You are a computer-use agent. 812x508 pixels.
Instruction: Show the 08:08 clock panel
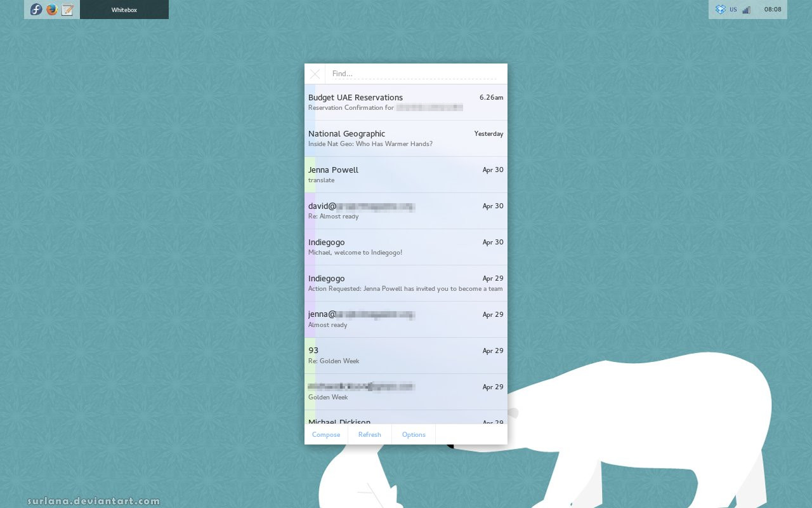[773, 10]
